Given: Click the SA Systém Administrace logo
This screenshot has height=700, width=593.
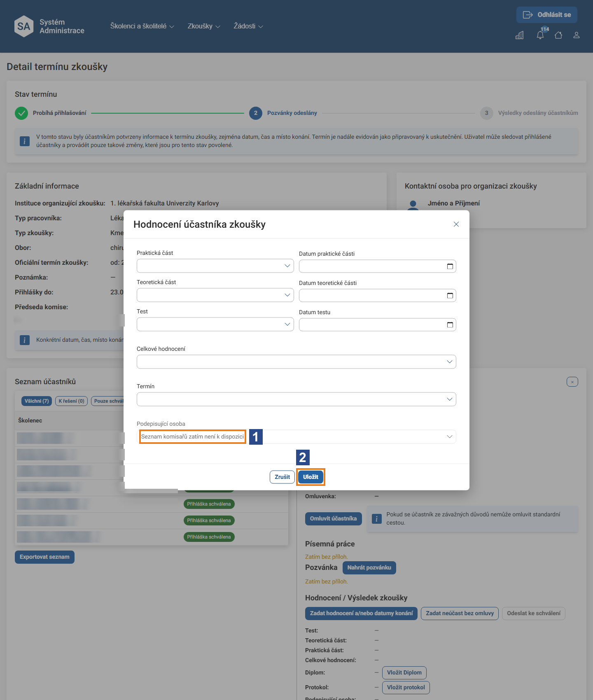Looking at the screenshot, I should coord(49,26).
